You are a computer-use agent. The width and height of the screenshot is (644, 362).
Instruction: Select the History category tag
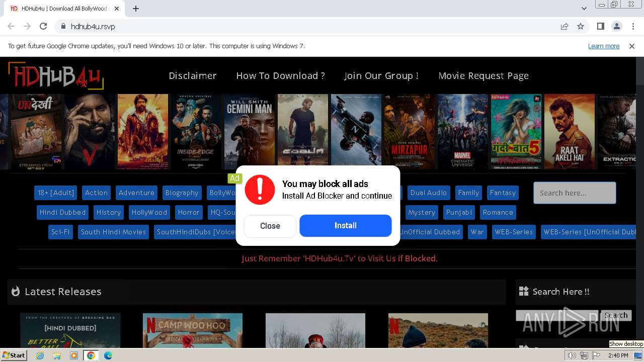(x=109, y=212)
